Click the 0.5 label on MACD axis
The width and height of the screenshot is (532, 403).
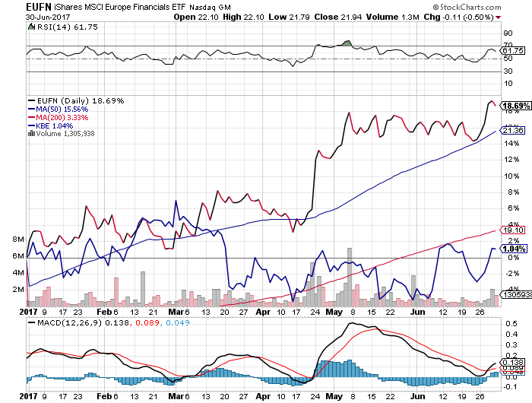[x=511, y=324]
